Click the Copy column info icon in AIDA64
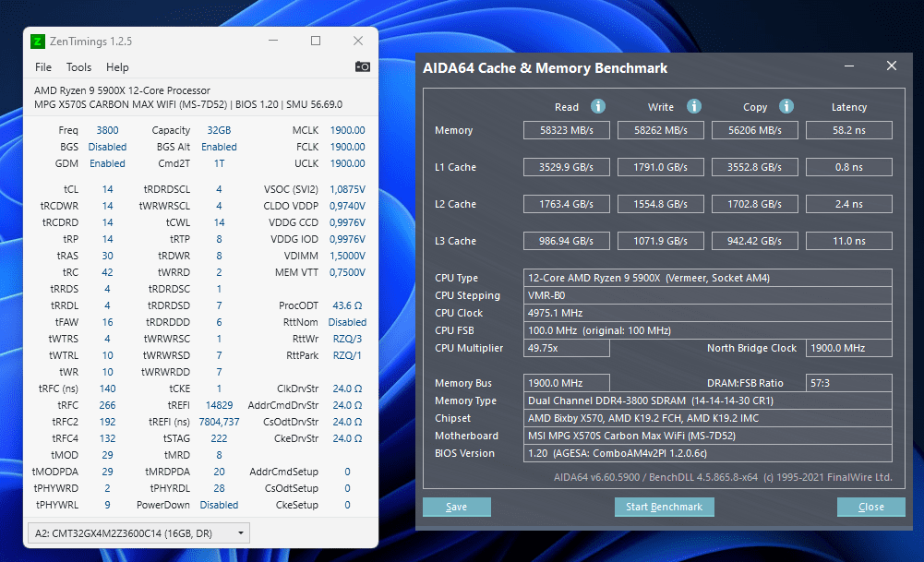The height and width of the screenshot is (562, 924). pyautogui.click(x=786, y=106)
